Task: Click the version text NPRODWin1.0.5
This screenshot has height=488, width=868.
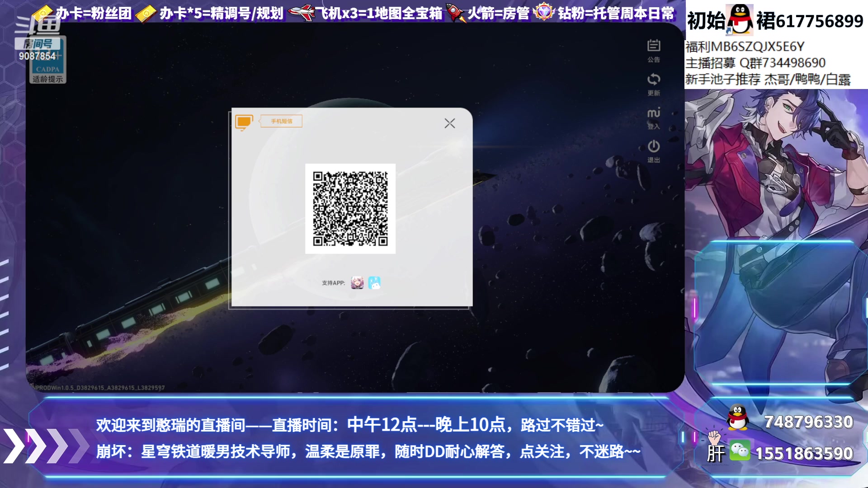Action: click(99, 388)
